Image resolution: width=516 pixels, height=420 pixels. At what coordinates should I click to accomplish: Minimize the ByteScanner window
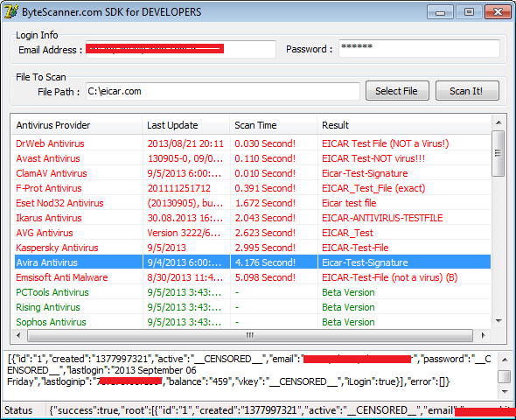(440, 12)
